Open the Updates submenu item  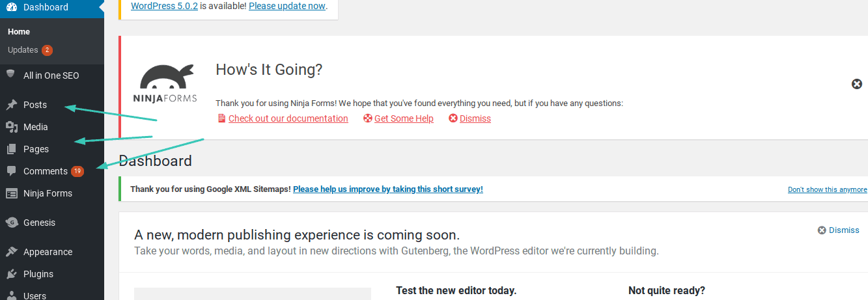coord(23,50)
